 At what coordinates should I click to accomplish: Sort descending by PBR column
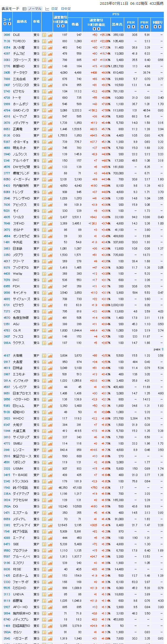[147, 27]
